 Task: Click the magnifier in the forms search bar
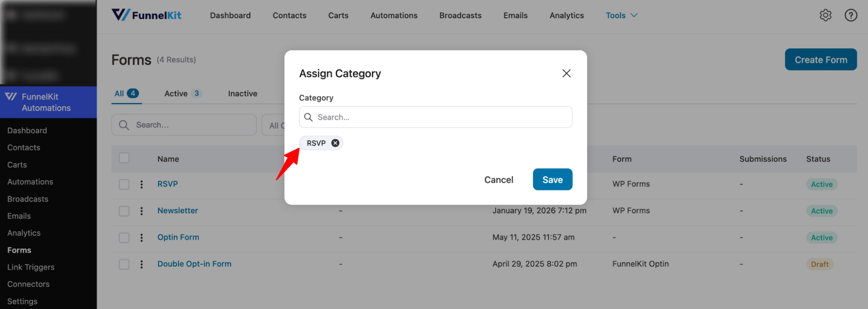click(x=124, y=125)
